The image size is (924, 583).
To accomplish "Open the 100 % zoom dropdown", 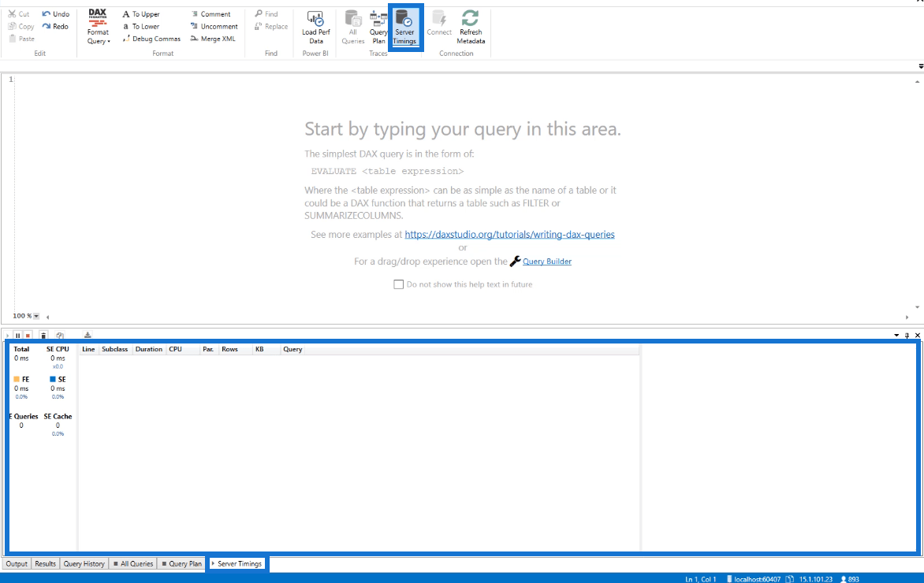I will tap(36, 316).
